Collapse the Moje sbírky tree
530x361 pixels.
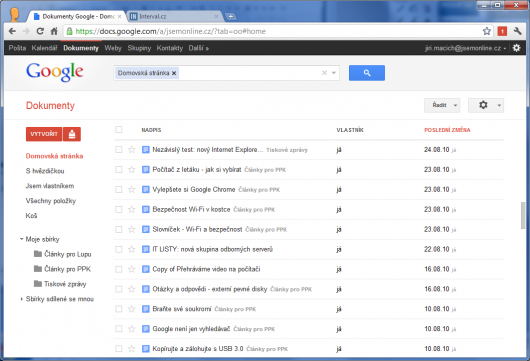point(22,239)
